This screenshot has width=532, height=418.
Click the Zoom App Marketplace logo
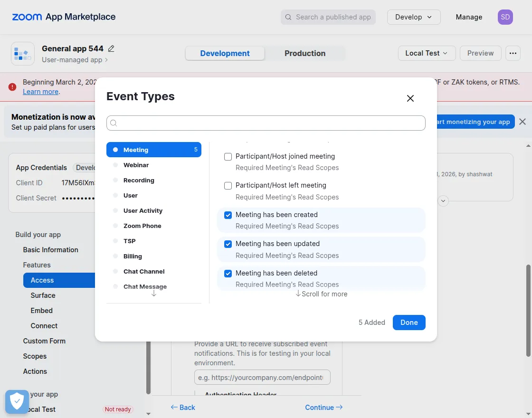[x=64, y=17]
